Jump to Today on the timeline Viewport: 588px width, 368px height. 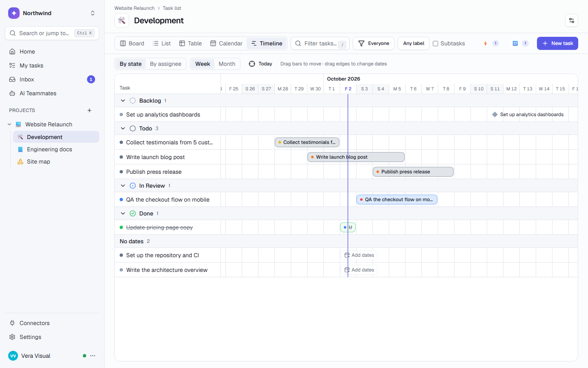tap(261, 64)
